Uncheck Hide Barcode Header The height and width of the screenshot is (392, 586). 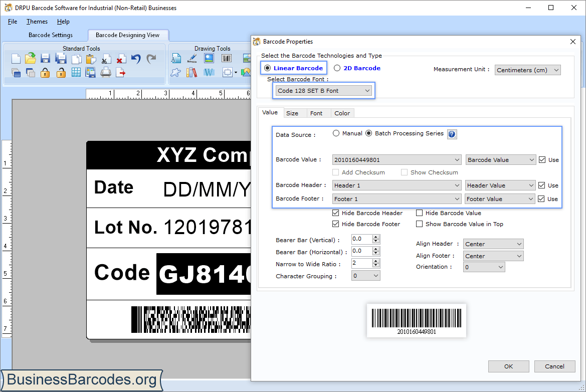click(x=335, y=213)
